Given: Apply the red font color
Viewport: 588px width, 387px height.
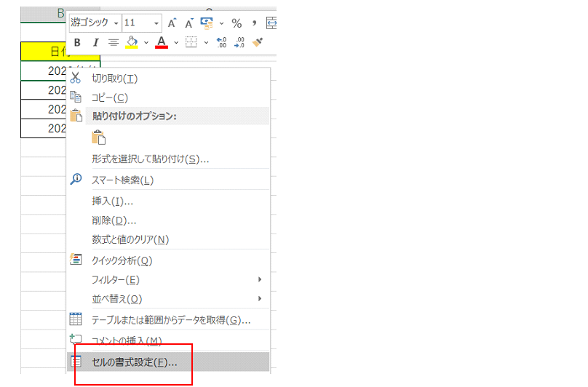Looking at the screenshot, I should (162, 43).
